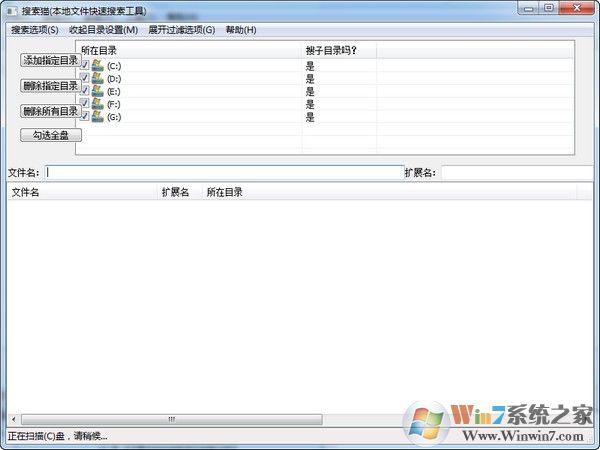Screen dimensions: 600x450
Task: Toggle the G: drive checkbox
Action: click(85, 117)
